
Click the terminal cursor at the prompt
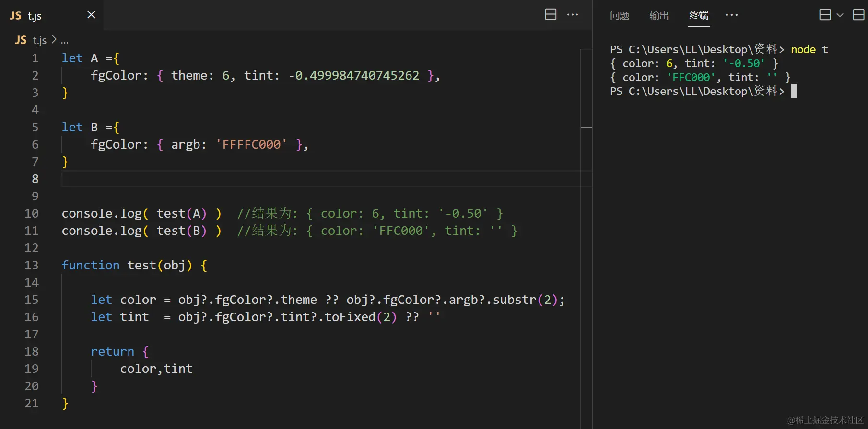pos(794,91)
